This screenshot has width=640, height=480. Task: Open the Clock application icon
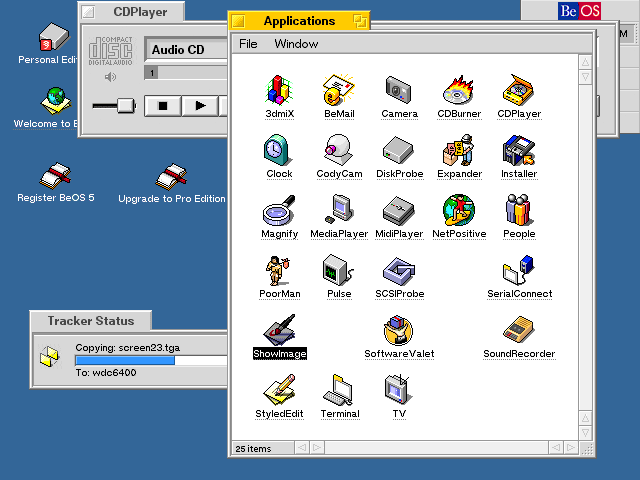click(x=277, y=150)
